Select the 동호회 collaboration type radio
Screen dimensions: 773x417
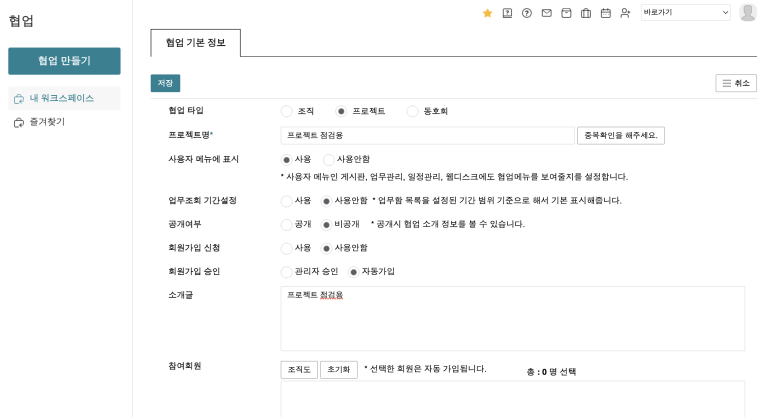coord(412,111)
